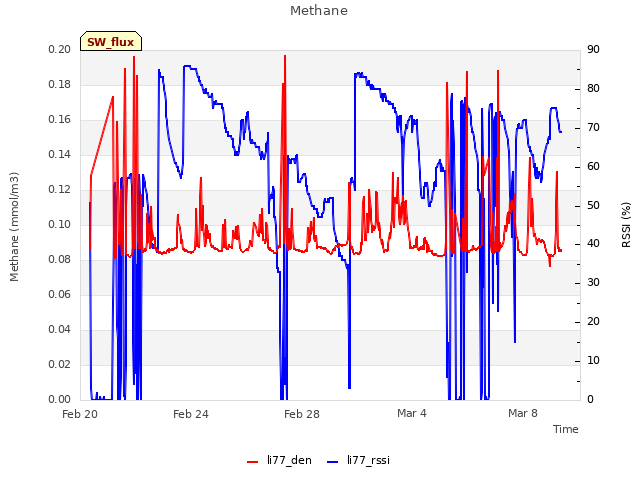This screenshot has height=480, width=640.
Task: Toggle the li77_den legend entry
Action: (x=279, y=460)
